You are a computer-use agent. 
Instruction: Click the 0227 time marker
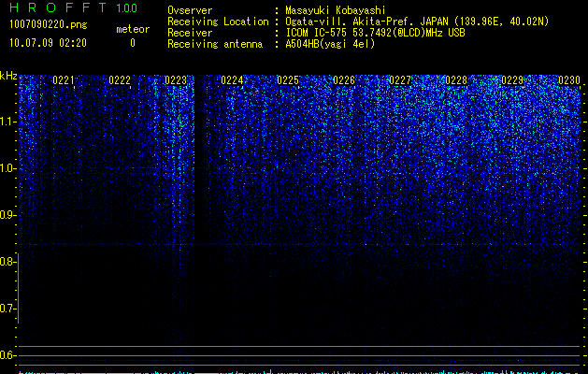(x=400, y=80)
